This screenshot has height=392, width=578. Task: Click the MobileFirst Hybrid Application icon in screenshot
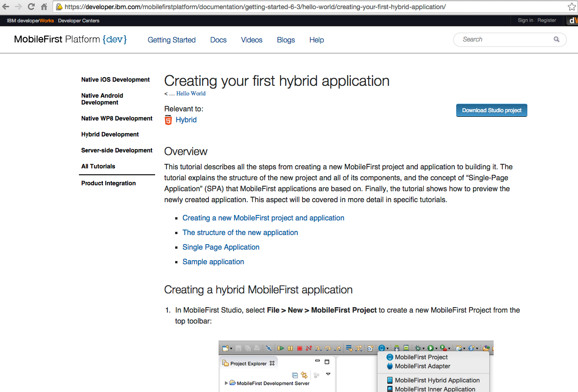[x=390, y=380]
